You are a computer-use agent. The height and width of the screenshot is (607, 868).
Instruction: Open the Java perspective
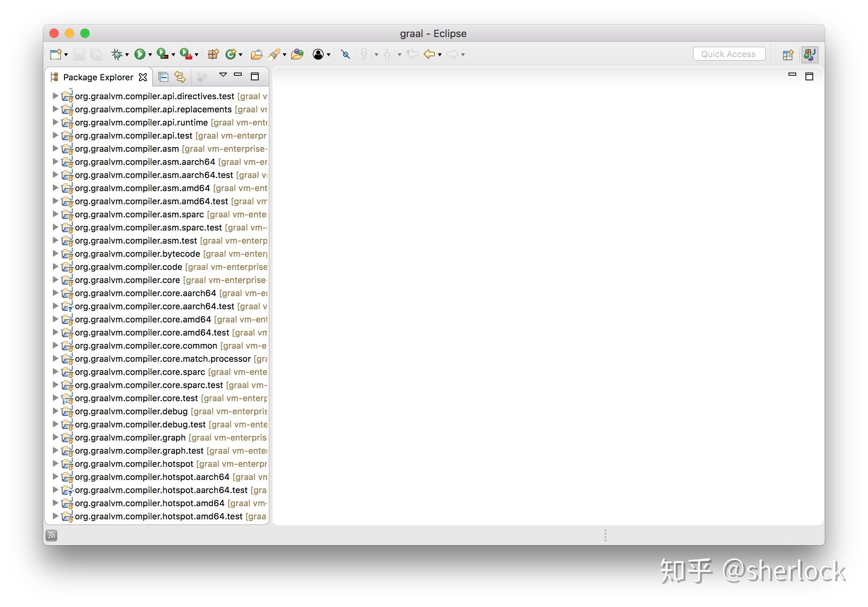pos(810,54)
